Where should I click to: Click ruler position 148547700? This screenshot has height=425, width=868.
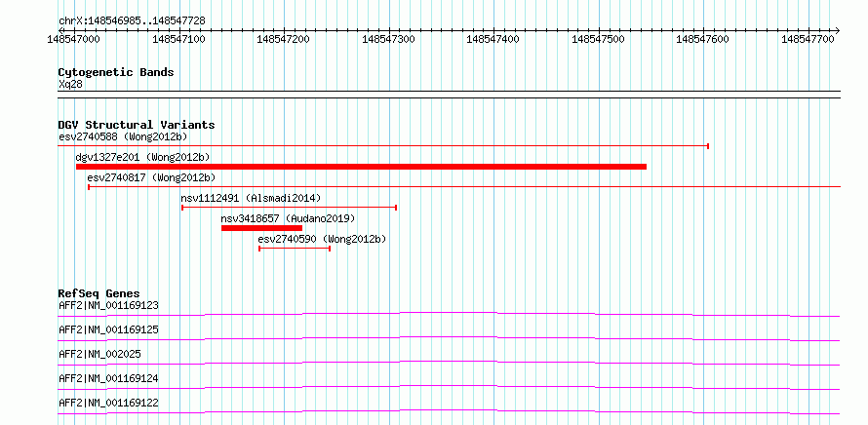click(808, 39)
